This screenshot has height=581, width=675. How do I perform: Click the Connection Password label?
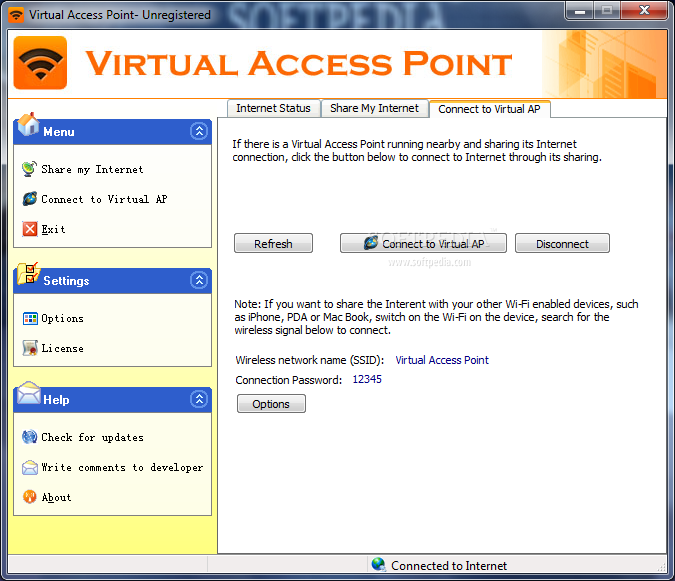click(x=288, y=380)
